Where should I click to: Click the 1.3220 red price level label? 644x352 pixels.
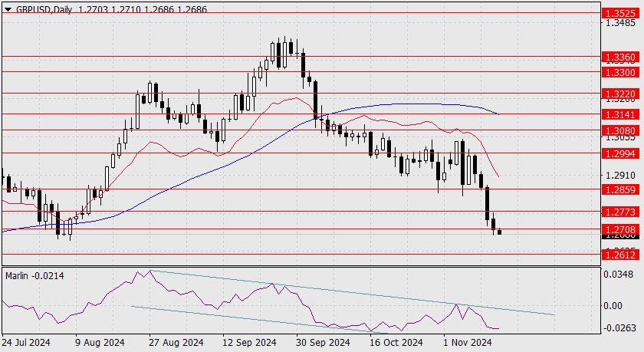coord(620,94)
